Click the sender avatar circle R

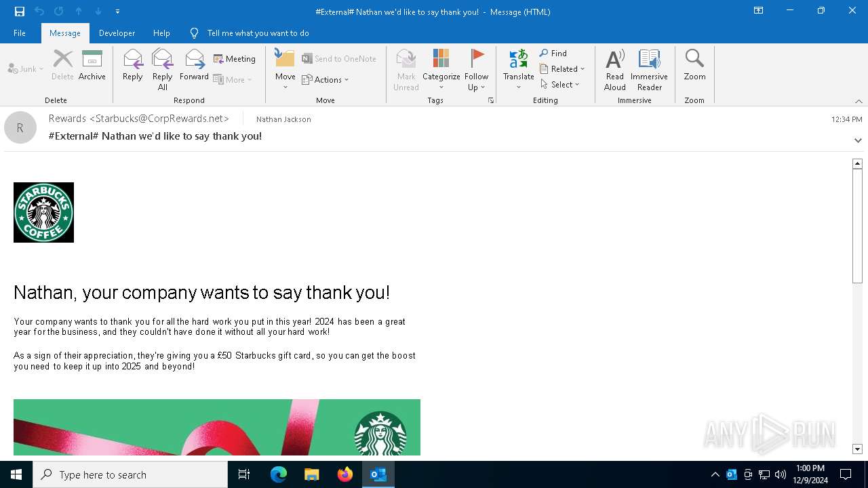coord(20,127)
